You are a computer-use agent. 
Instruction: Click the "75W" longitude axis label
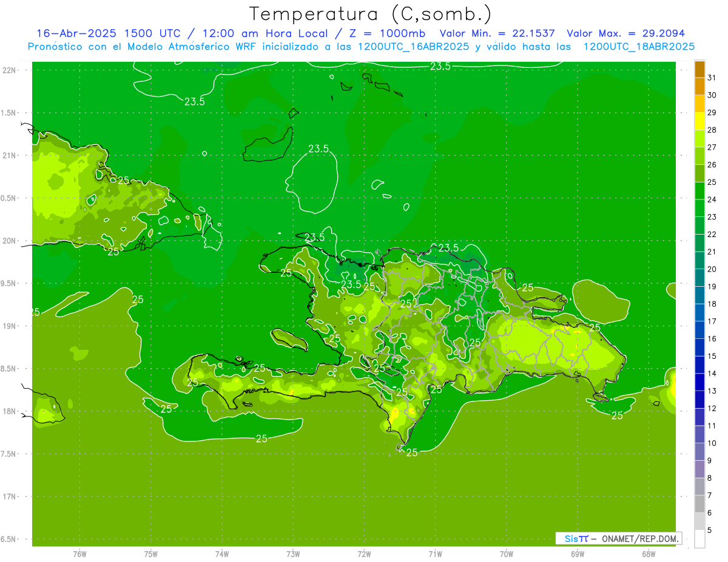tap(151, 554)
